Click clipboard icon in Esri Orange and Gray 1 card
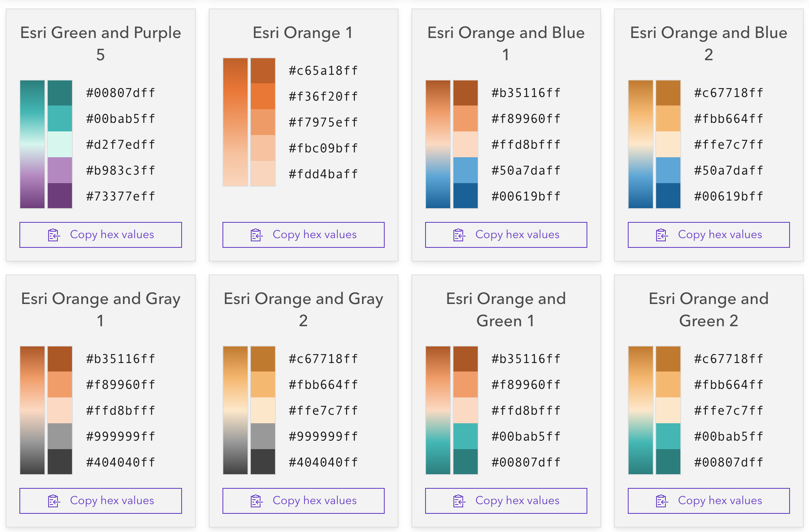The image size is (809, 532). [54, 501]
